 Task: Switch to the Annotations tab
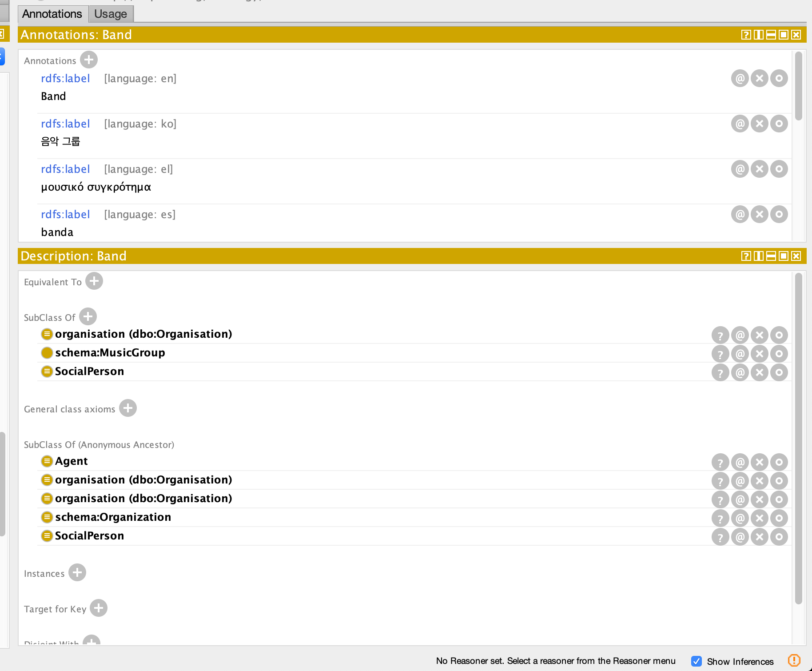[52, 14]
